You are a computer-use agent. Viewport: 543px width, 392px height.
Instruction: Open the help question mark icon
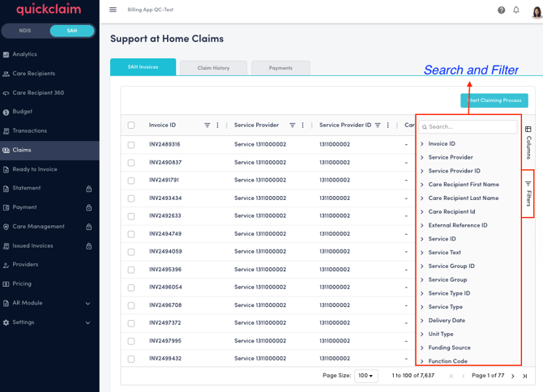coord(501,10)
